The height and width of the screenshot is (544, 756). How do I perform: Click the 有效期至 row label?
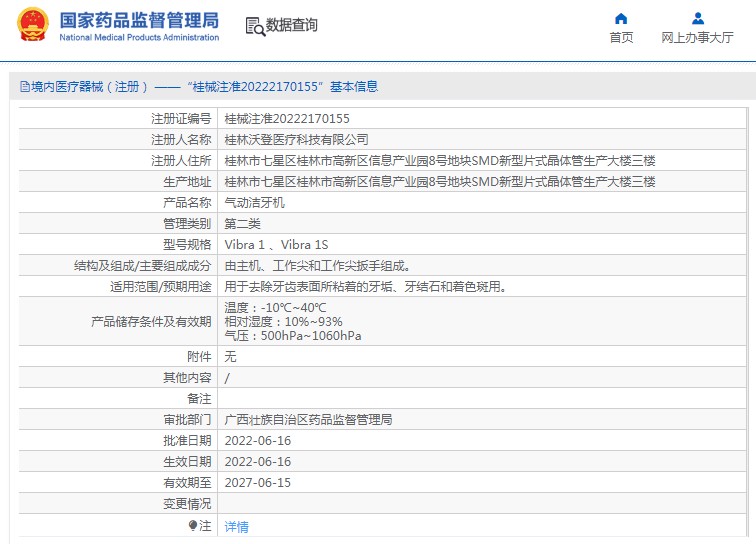pos(187,483)
